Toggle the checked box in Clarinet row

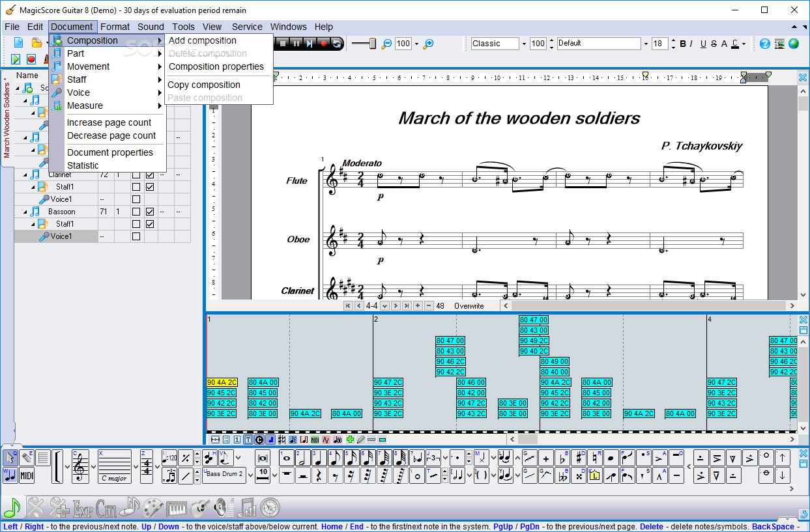(150, 175)
